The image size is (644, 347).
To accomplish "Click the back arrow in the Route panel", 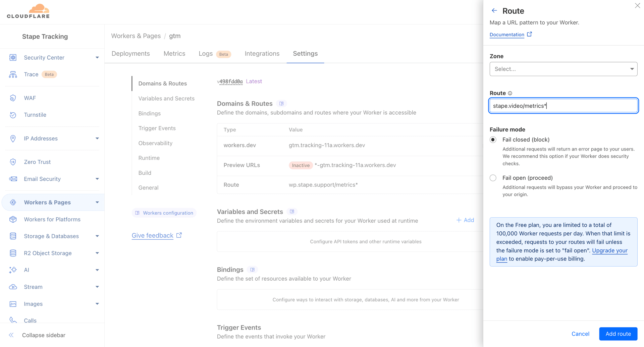I will (494, 10).
